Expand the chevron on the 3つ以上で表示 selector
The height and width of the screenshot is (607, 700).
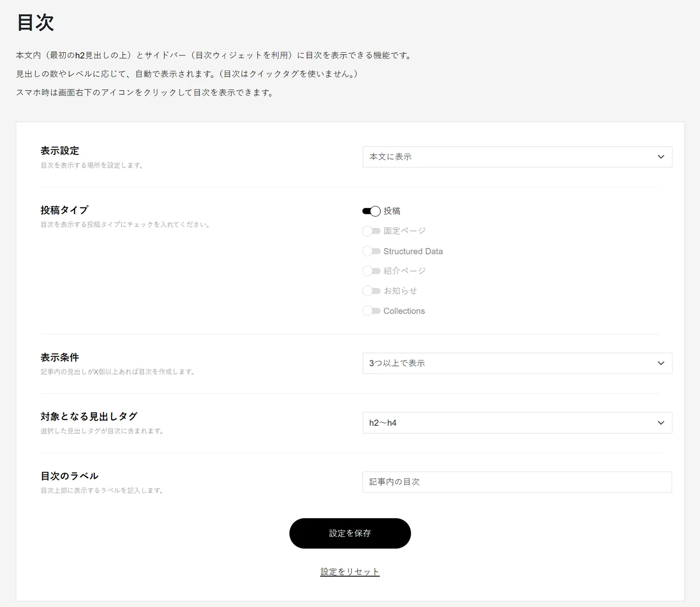661,363
